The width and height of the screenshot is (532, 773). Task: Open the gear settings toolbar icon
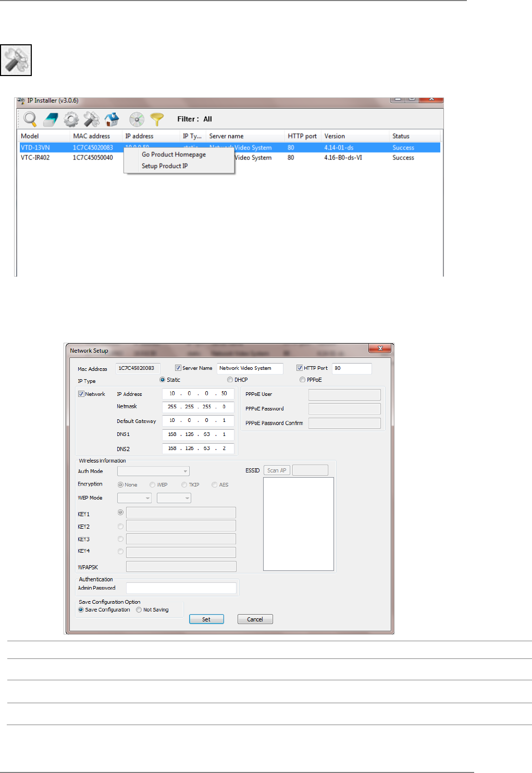[71, 120]
